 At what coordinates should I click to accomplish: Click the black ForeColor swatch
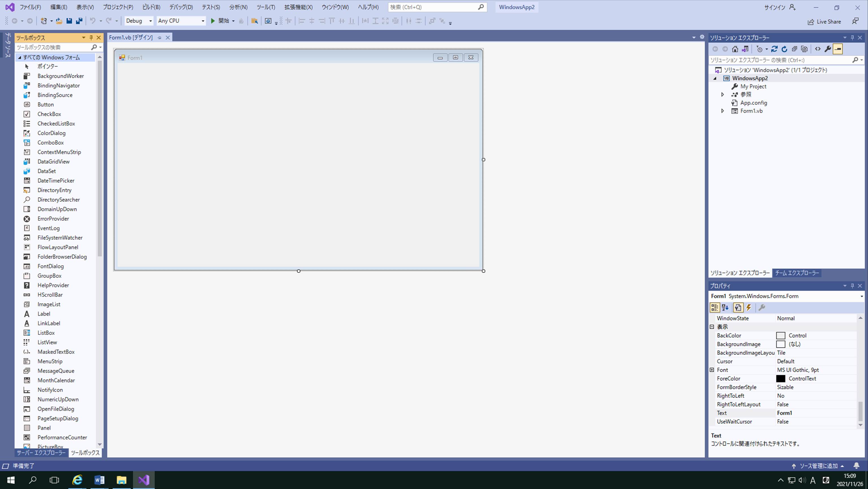pyautogui.click(x=780, y=378)
